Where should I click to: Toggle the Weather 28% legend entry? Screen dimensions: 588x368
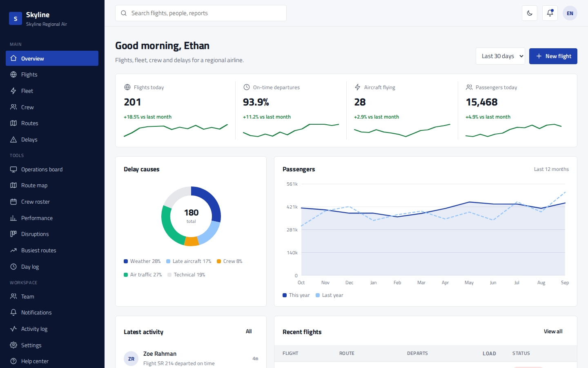point(142,261)
